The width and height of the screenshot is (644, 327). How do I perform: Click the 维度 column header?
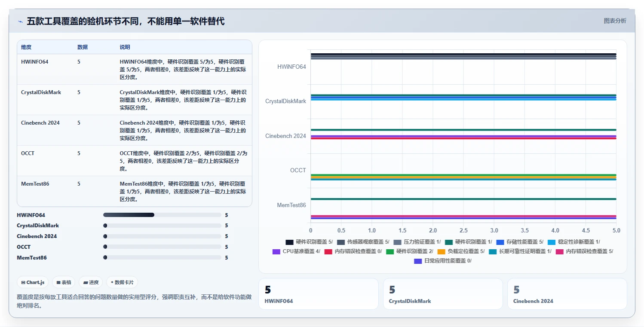26,47
